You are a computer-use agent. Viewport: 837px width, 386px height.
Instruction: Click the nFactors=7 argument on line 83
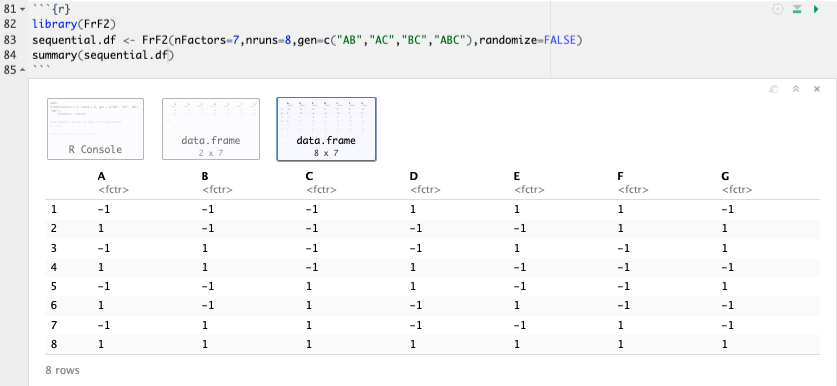point(207,40)
